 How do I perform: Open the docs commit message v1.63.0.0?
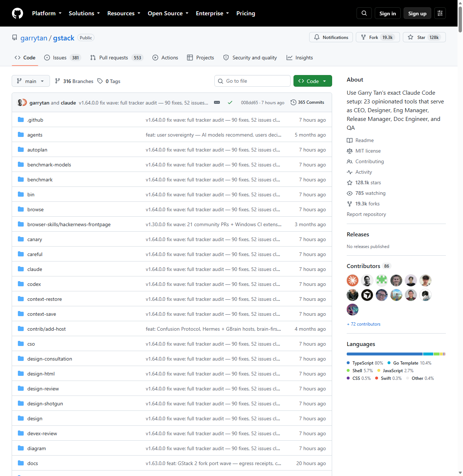[x=213, y=463]
